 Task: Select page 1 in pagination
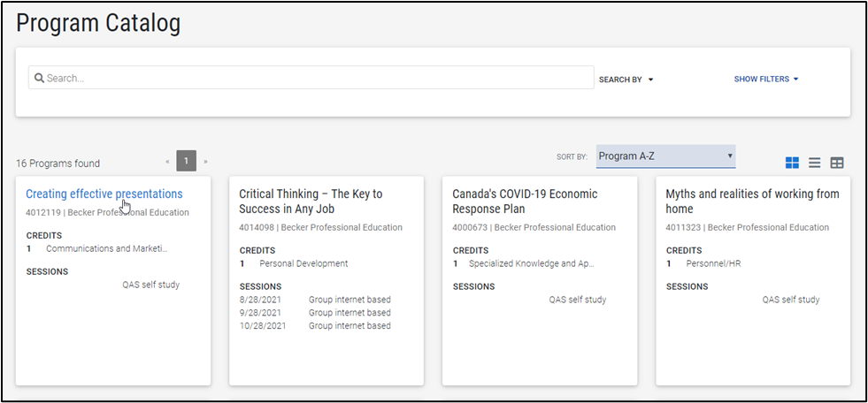[x=186, y=161]
